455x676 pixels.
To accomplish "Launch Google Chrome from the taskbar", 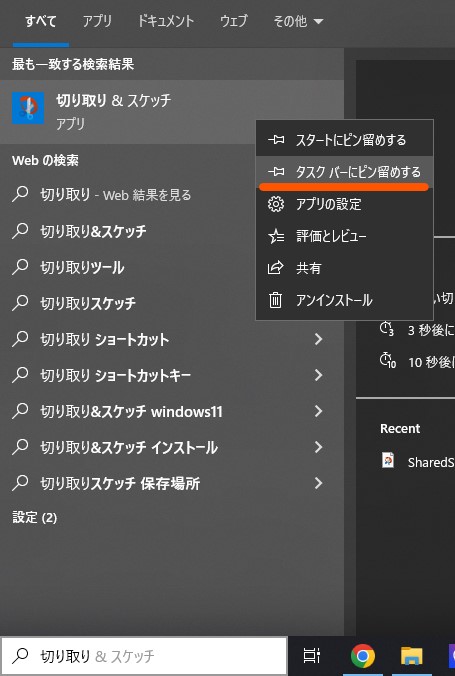I will click(x=363, y=656).
